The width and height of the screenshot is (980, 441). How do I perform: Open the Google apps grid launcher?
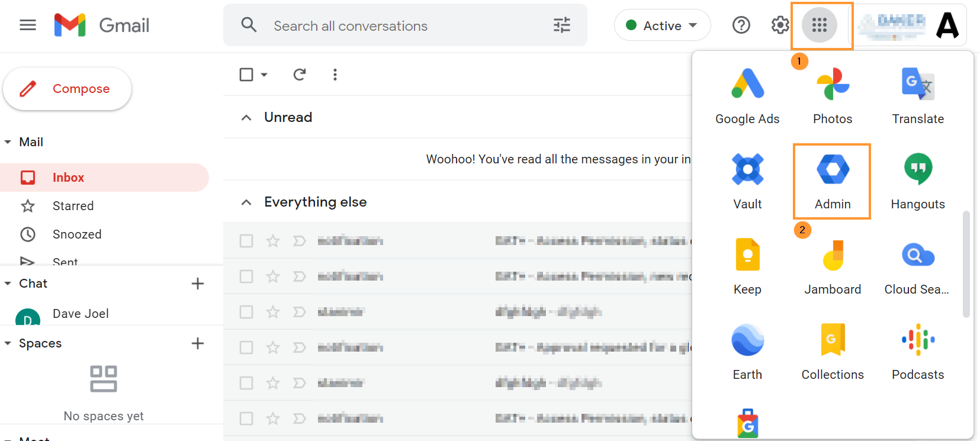pyautogui.click(x=820, y=25)
